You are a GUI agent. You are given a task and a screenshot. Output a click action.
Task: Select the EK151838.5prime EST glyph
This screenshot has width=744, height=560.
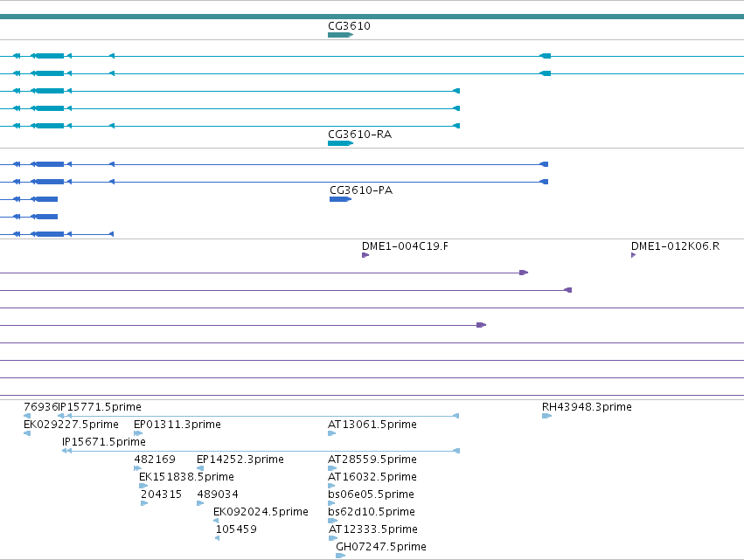143,486
